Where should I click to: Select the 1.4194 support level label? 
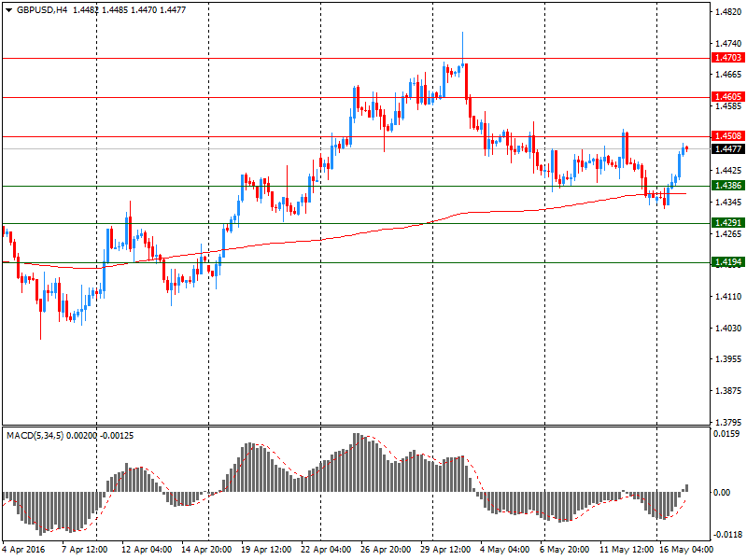(728, 262)
